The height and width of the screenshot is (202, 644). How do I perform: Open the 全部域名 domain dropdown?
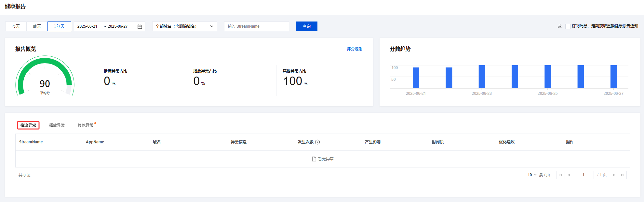pyautogui.click(x=184, y=26)
